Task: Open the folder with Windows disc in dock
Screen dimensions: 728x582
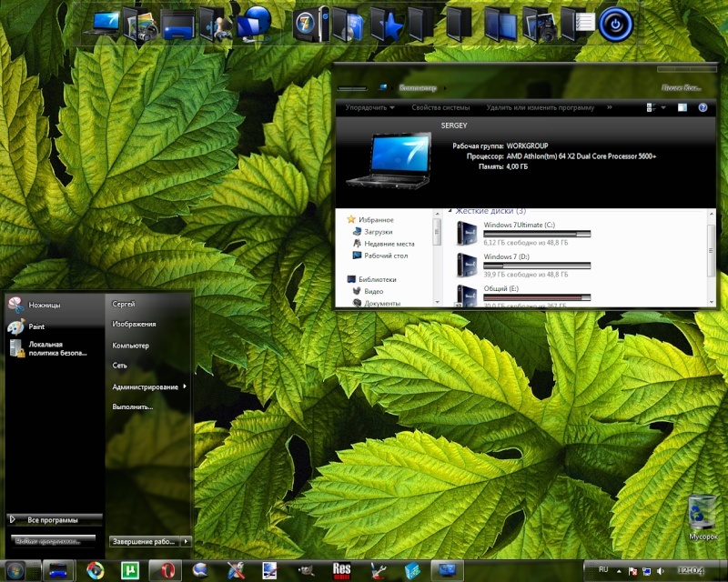Action: tap(349, 25)
